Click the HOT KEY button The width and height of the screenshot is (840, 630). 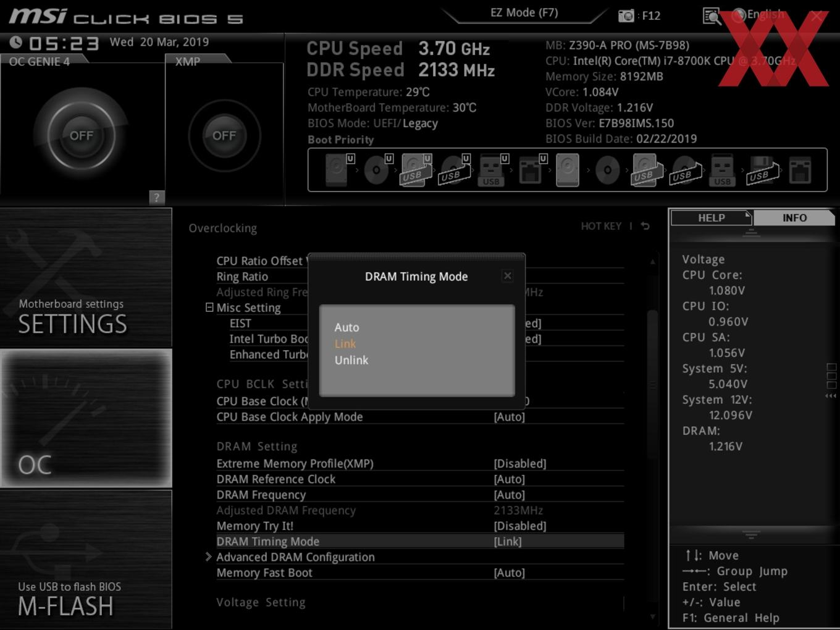[601, 226]
